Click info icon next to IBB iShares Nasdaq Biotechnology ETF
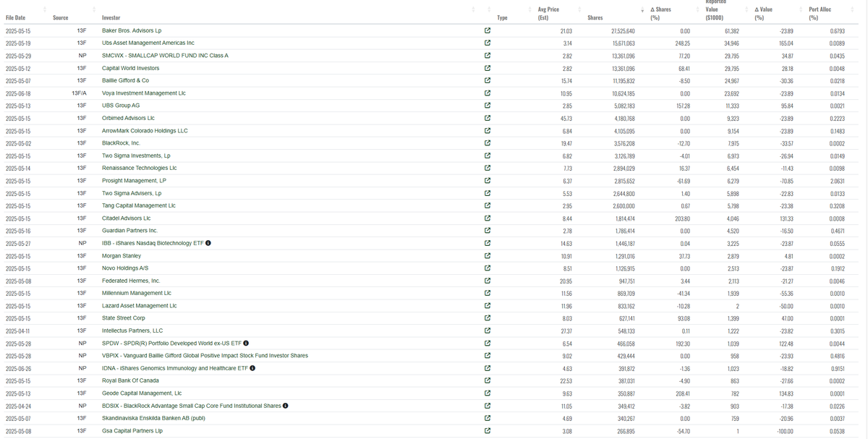Screen dimensions: 868x439 208,243
